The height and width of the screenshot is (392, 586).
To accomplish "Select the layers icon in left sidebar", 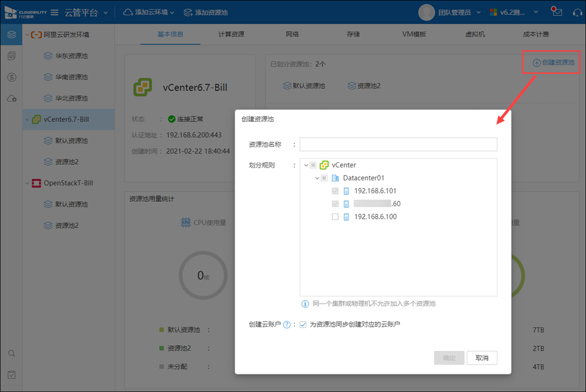I will pyautogui.click(x=12, y=35).
